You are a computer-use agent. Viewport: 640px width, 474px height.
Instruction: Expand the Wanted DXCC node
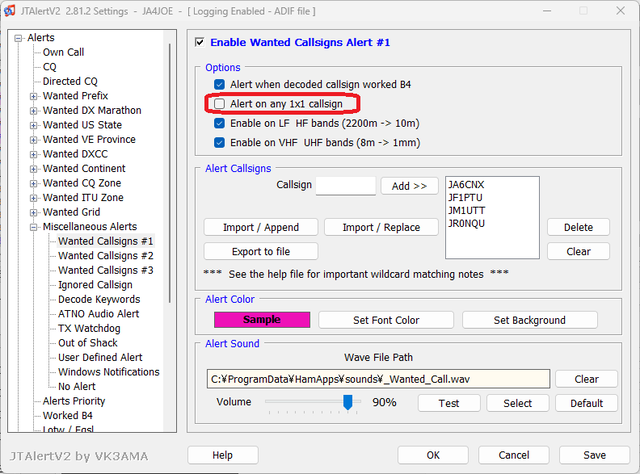pos(33,155)
